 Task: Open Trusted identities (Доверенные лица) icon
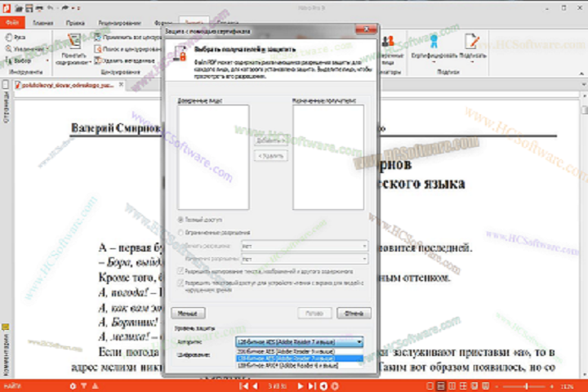pyautogui.click(x=388, y=42)
